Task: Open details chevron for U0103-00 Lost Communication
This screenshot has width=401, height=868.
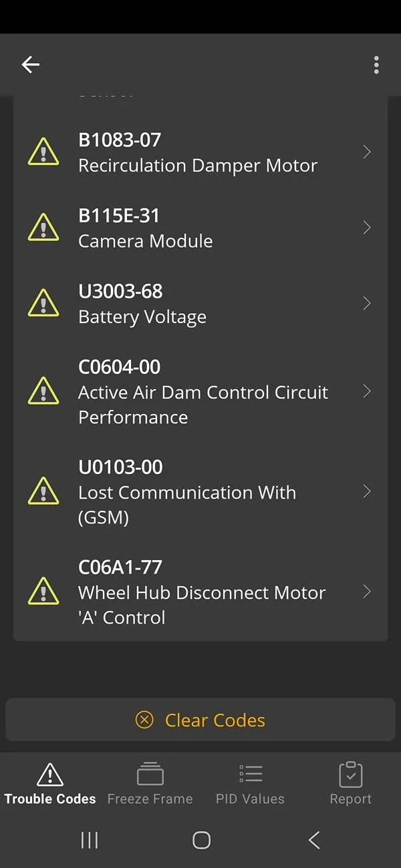Action: pyautogui.click(x=367, y=491)
